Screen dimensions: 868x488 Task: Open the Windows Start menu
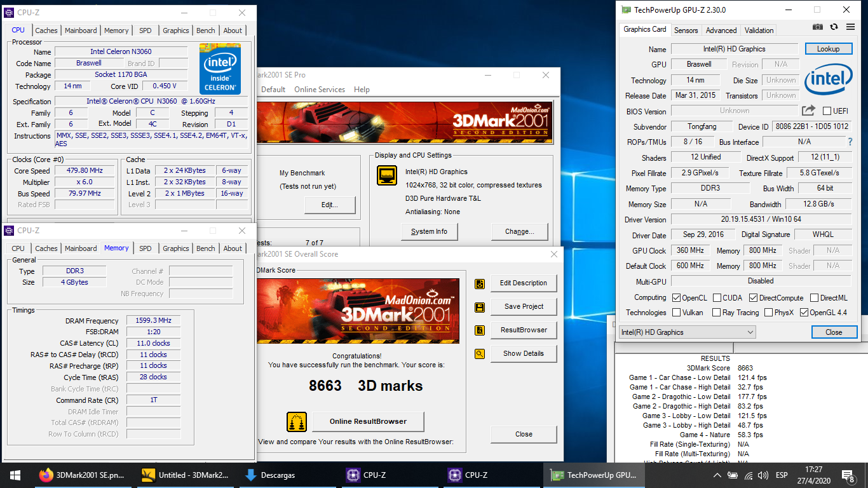point(15,475)
